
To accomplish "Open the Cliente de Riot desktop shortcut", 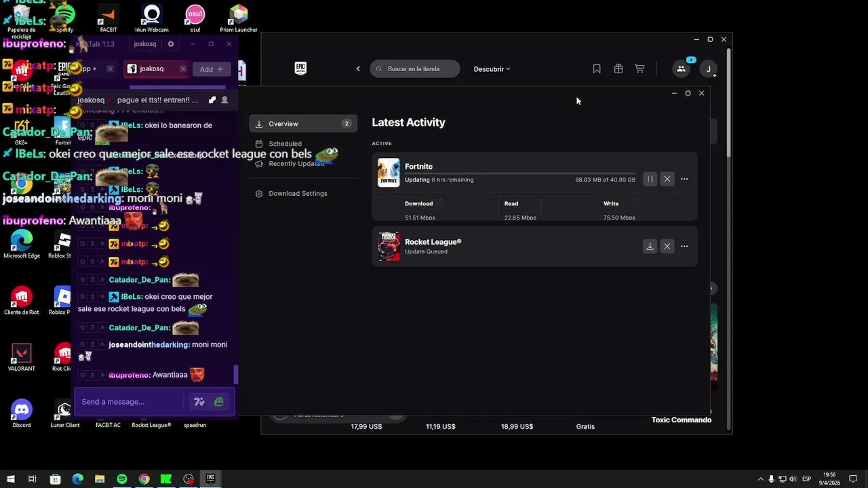I will tap(22, 300).
